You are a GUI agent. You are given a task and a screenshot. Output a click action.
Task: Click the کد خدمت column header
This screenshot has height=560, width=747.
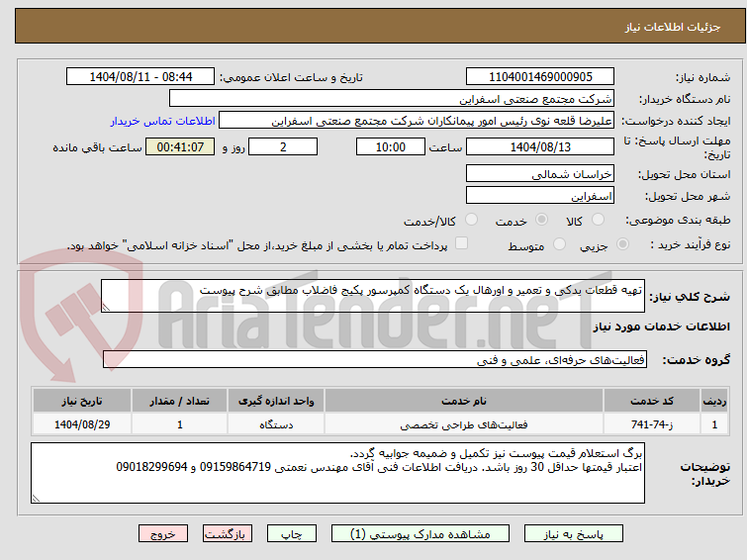coord(652,401)
